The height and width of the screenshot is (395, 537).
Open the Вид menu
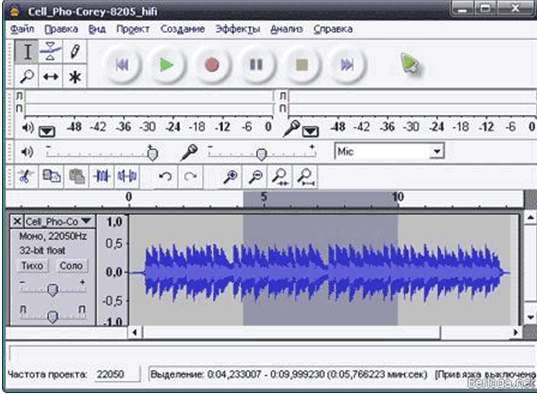click(x=97, y=29)
